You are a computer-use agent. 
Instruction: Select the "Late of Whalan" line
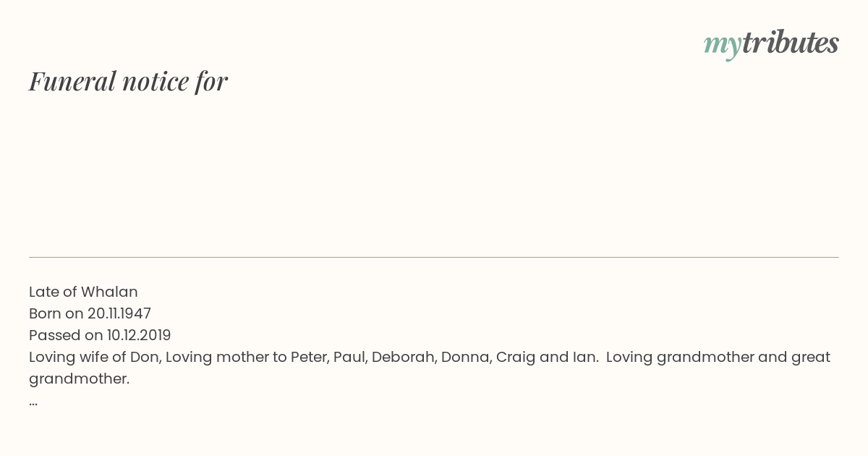[83, 292]
